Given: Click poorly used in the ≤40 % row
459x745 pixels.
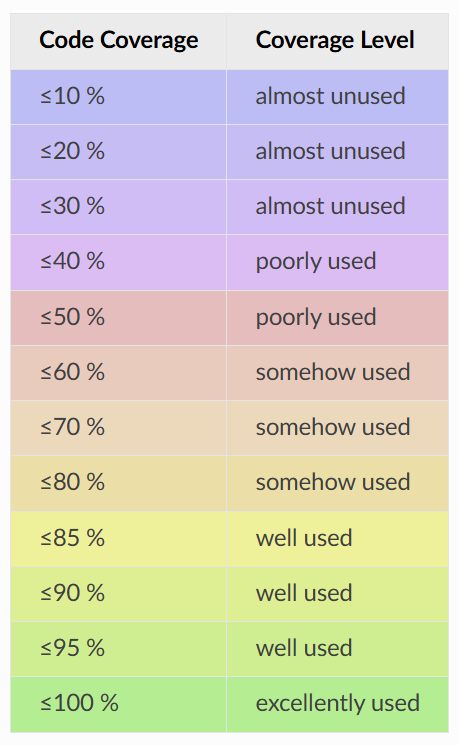Looking at the screenshot, I should [316, 262].
